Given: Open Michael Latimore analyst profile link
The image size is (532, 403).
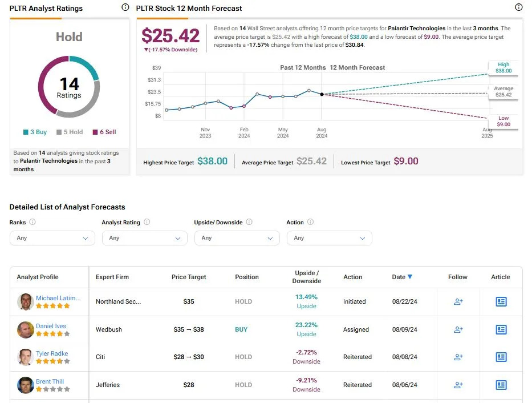Looking at the screenshot, I should coord(58,298).
